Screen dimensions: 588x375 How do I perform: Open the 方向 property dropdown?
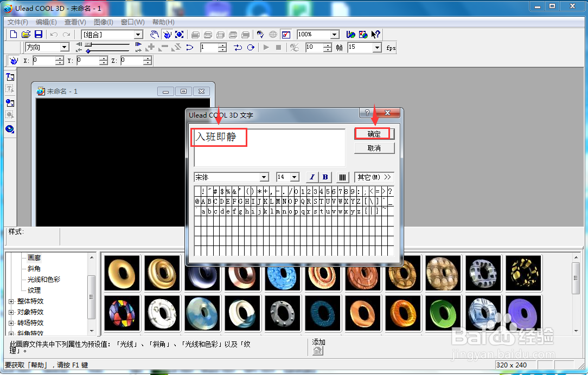pos(65,47)
